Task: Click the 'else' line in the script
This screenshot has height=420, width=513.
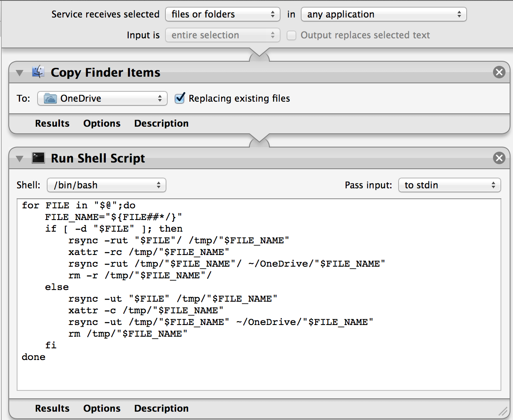Action: (x=57, y=287)
